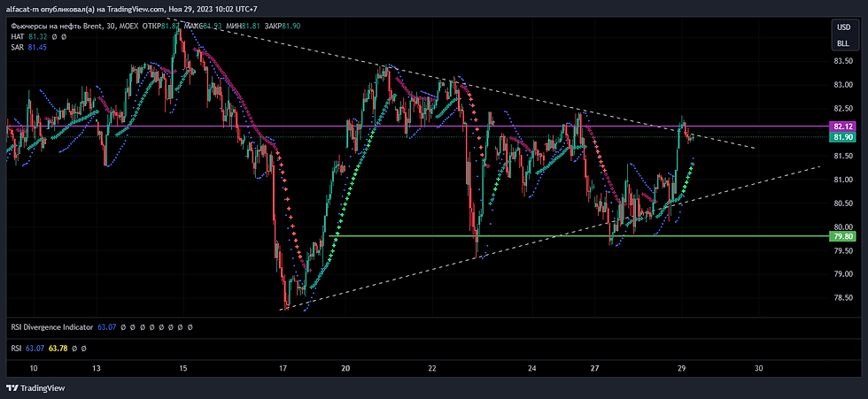Click the green 79.80 price label

pyautogui.click(x=842, y=236)
